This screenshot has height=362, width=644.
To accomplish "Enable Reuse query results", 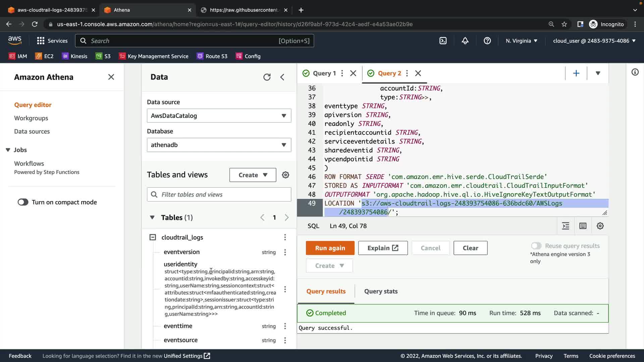I will tap(536, 246).
